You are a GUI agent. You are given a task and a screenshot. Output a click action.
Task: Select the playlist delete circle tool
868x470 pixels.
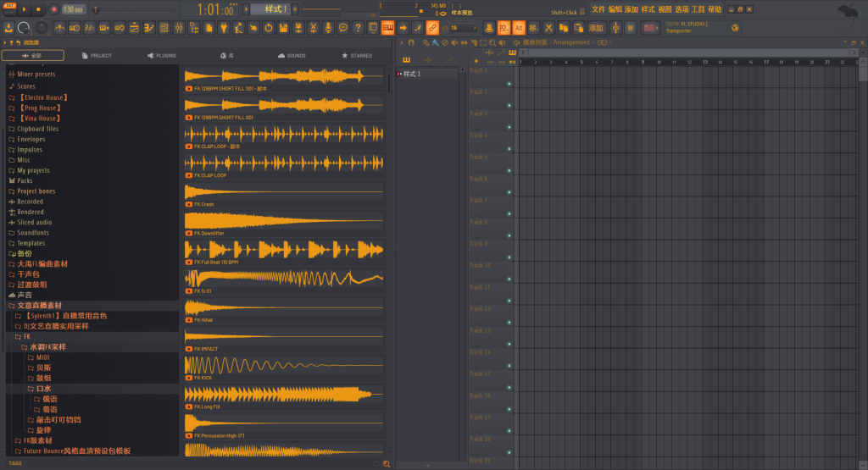pos(445,42)
